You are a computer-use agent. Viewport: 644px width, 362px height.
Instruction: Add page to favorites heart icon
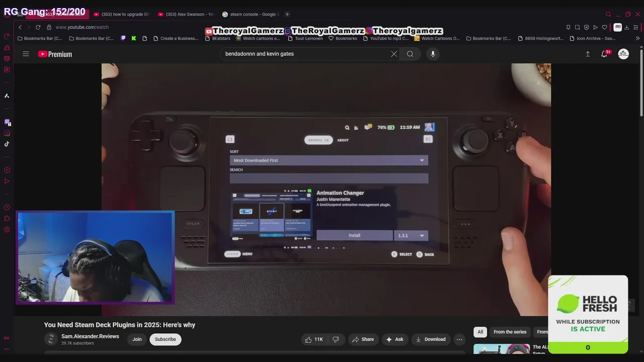(x=604, y=27)
